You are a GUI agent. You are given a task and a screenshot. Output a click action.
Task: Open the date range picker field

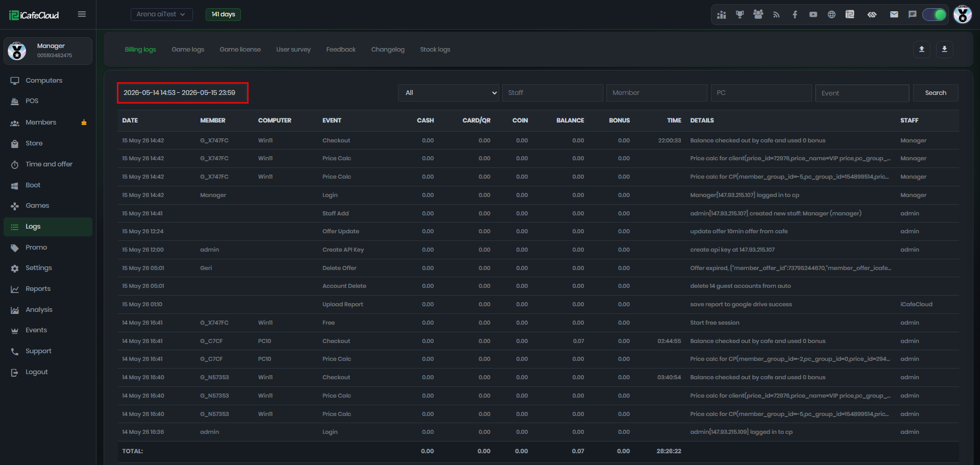click(183, 93)
